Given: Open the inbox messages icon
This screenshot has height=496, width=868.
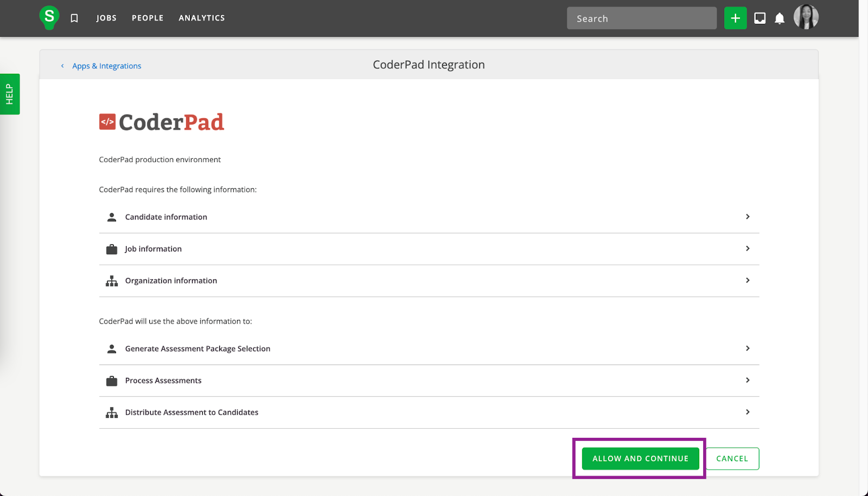Looking at the screenshot, I should (759, 18).
